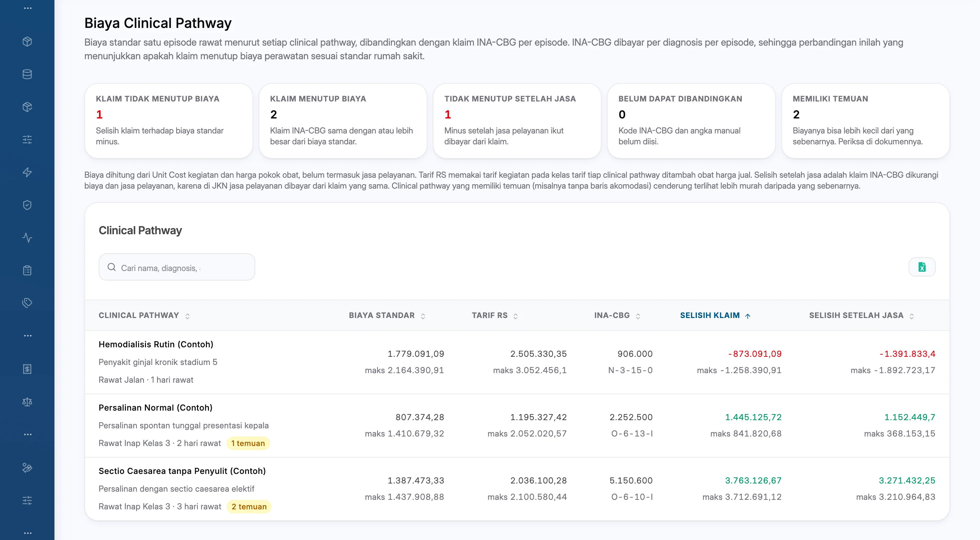This screenshot has width=980, height=540.
Task: Click the green value 3.763.126,67
Action: pyautogui.click(x=753, y=481)
